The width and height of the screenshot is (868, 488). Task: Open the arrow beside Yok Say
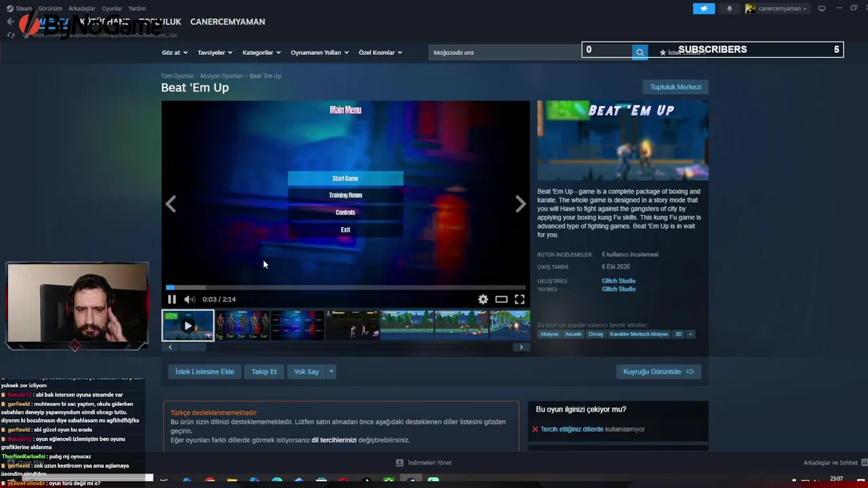(331, 371)
